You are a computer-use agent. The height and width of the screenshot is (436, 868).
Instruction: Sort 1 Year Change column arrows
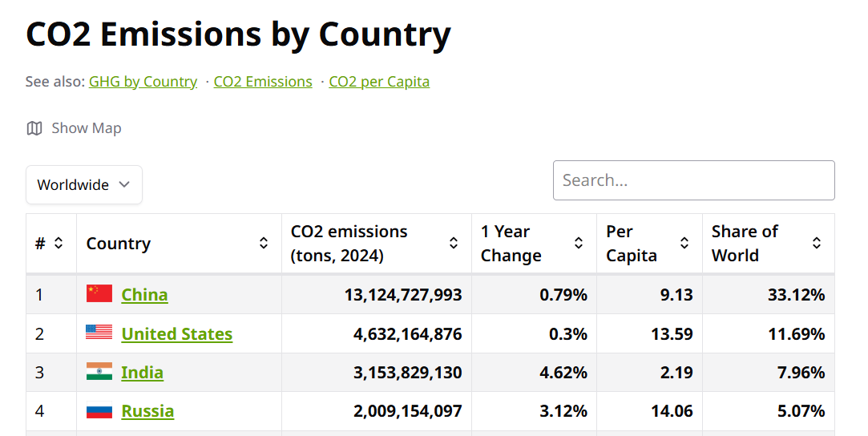coord(579,243)
